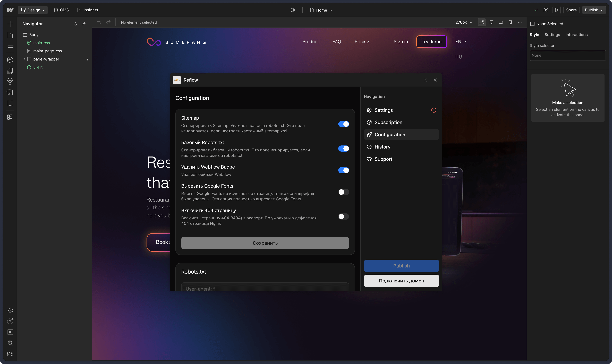Switch to the Interactions tab
The height and width of the screenshot is (364, 612).
[576, 35]
